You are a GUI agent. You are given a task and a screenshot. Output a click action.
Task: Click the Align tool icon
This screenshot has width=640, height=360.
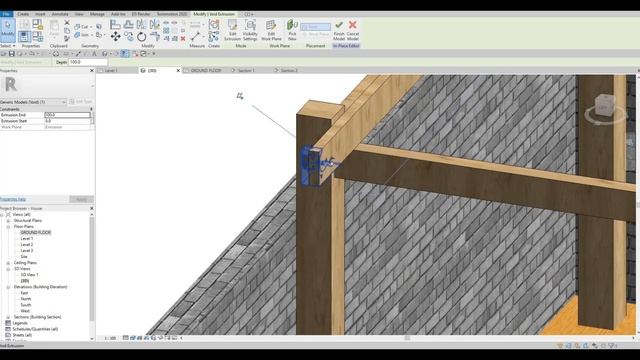tap(116, 24)
